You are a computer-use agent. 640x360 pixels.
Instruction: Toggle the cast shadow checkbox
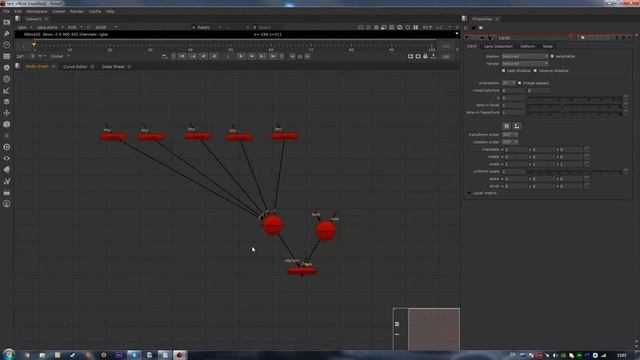503,71
